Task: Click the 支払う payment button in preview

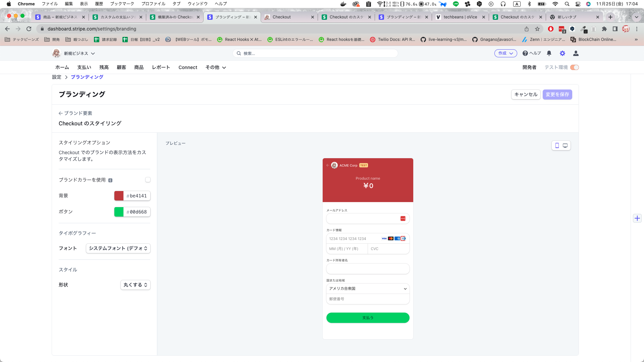Action: pos(368,317)
